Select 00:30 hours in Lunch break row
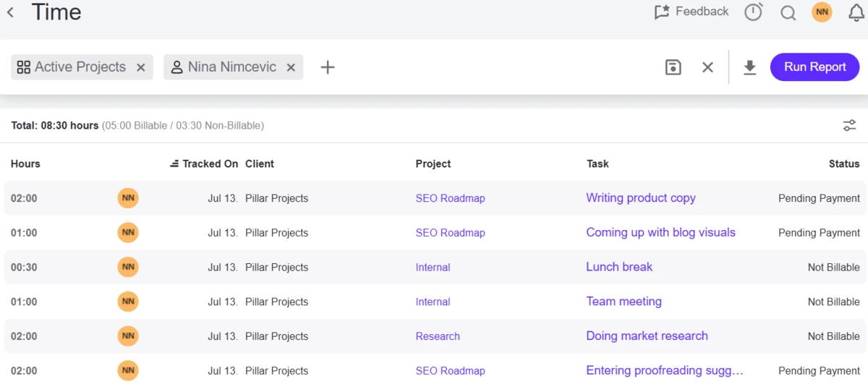 24,268
